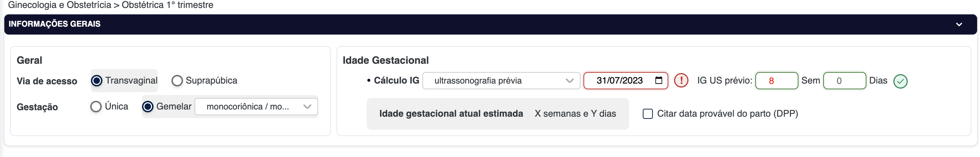Click the weeks field showing 8
This screenshot has width=980, height=157.
click(x=776, y=81)
